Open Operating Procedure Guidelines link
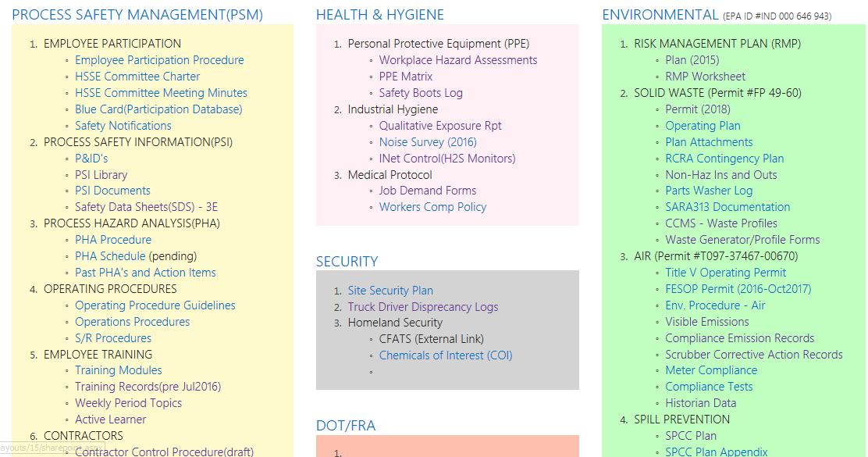 pyautogui.click(x=155, y=305)
